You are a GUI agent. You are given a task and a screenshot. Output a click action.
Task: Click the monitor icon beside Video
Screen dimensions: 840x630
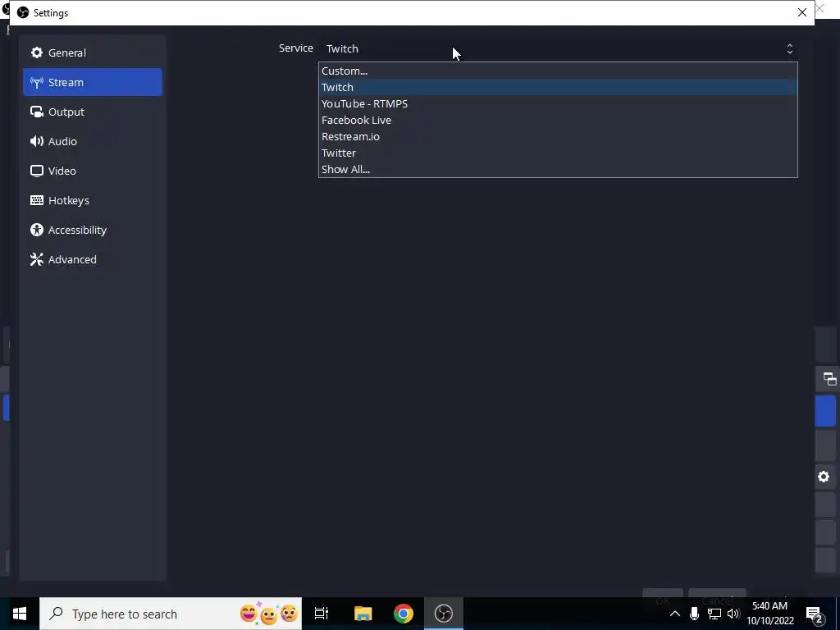[36, 171]
